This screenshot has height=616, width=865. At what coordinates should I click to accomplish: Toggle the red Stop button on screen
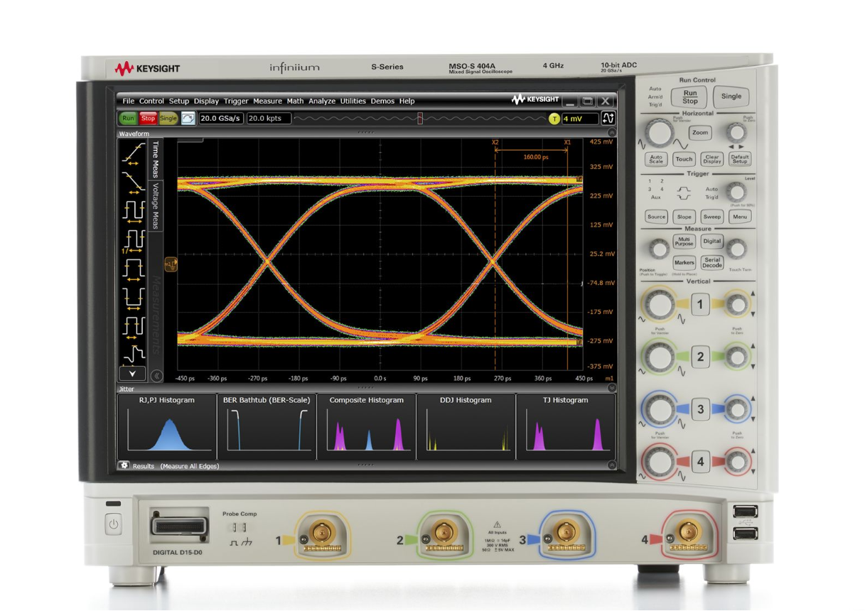(148, 119)
